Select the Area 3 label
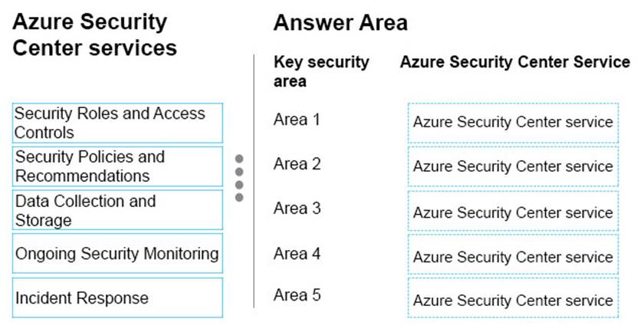Viewport: 644px width, 332px height. (297, 208)
